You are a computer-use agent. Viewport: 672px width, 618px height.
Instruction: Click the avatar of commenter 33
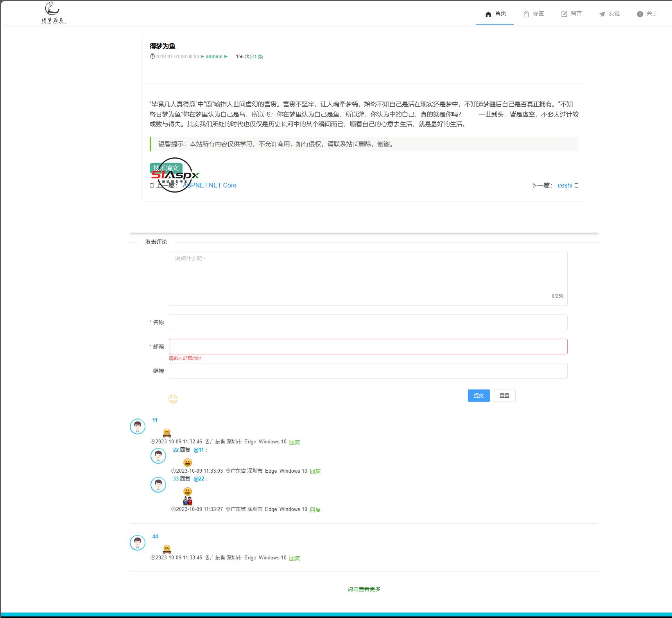click(x=158, y=484)
